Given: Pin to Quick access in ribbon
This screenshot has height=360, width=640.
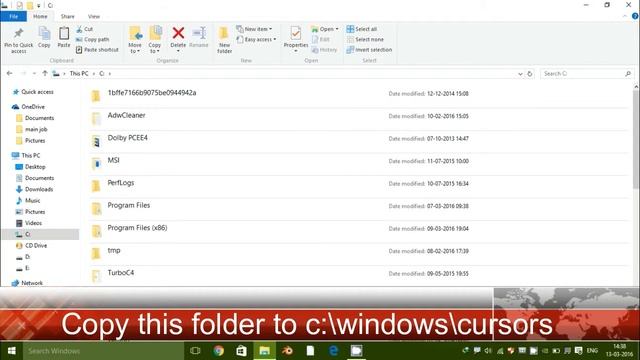Looking at the screenshot, I should click(18, 40).
